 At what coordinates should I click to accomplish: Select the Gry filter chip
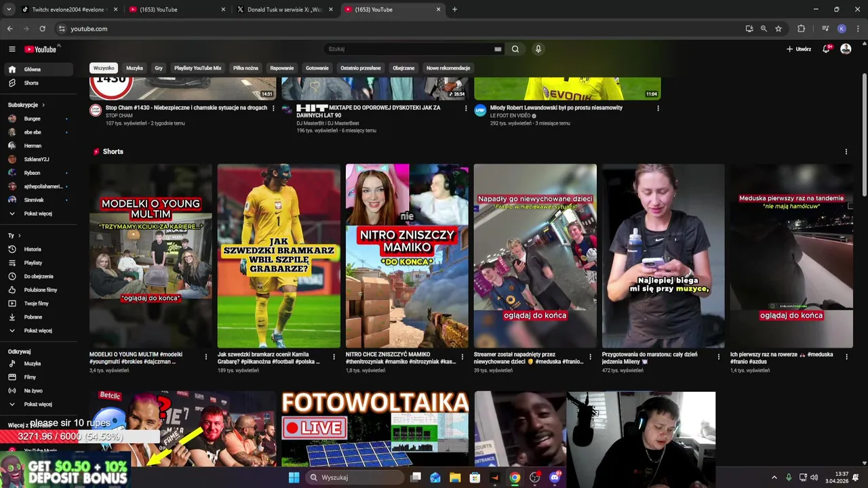[x=159, y=68]
